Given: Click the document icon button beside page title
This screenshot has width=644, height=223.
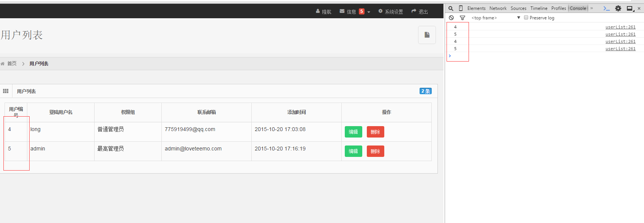Looking at the screenshot, I should click(x=427, y=35).
